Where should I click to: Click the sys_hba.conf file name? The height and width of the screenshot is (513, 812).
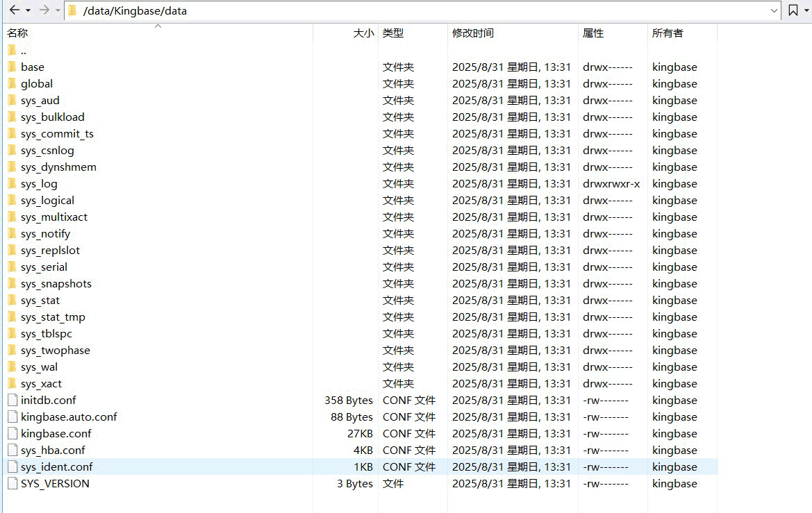[x=53, y=451]
